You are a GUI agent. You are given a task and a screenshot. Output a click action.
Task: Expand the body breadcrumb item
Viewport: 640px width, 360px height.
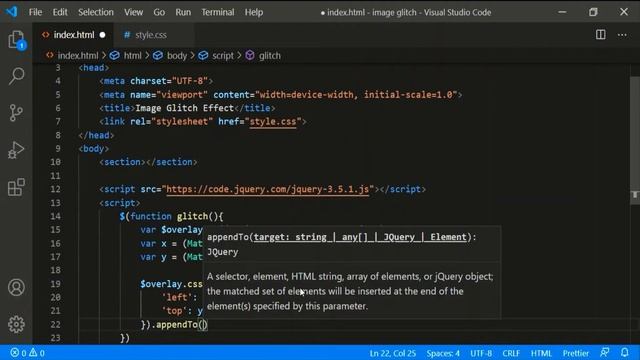[x=177, y=56]
